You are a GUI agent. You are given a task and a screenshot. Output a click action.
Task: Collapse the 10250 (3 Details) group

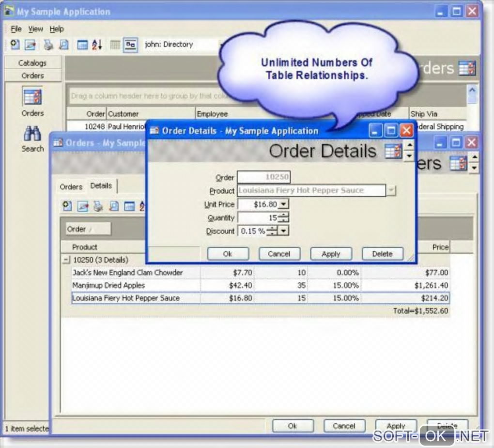pyautogui.click(x=66, y=260)
